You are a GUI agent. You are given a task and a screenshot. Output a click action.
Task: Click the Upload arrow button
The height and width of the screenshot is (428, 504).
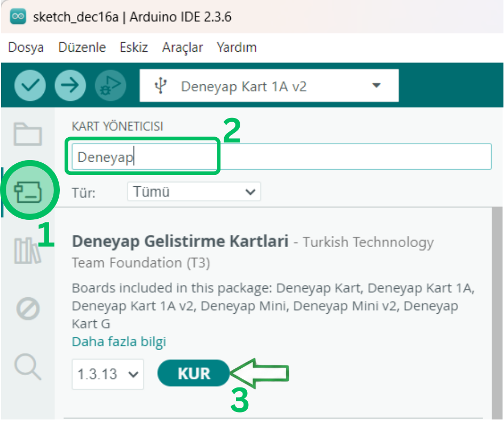(70, 85)
